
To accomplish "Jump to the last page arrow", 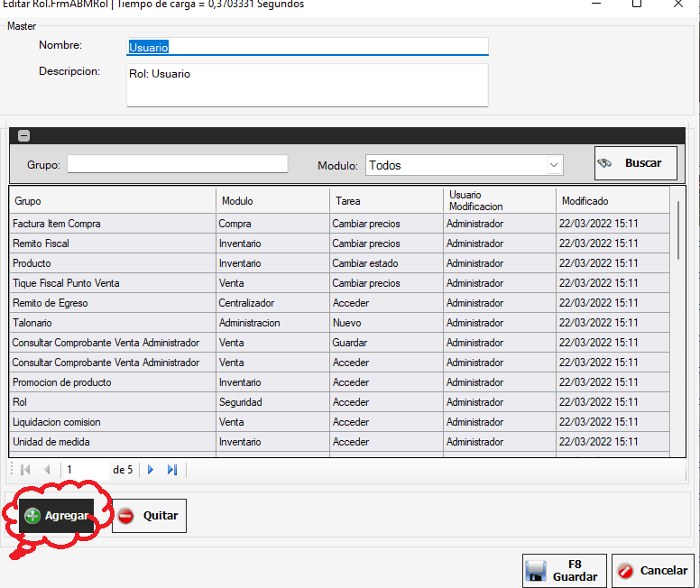I will click(x=171, y=470).
